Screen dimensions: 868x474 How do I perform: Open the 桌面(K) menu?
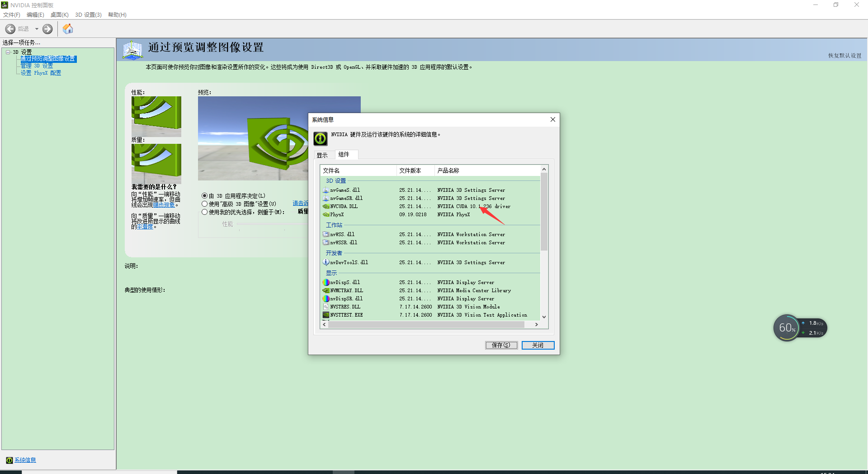coord(60,15)
